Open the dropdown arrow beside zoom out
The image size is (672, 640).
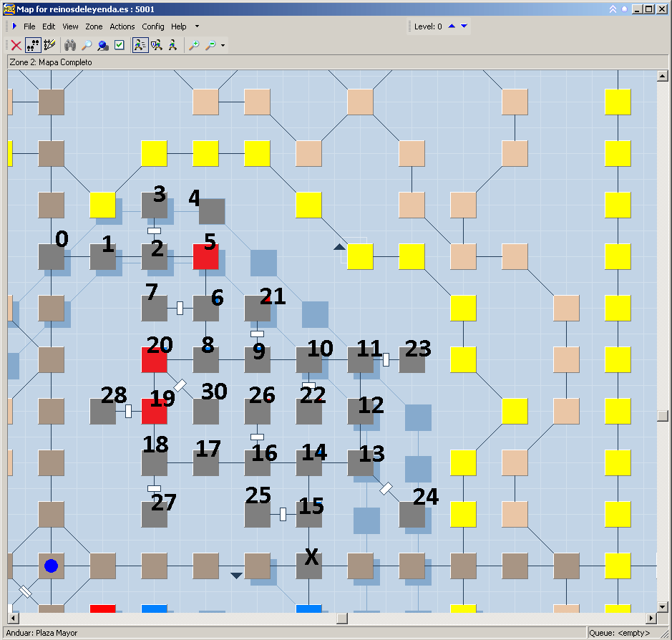(223, 46)
